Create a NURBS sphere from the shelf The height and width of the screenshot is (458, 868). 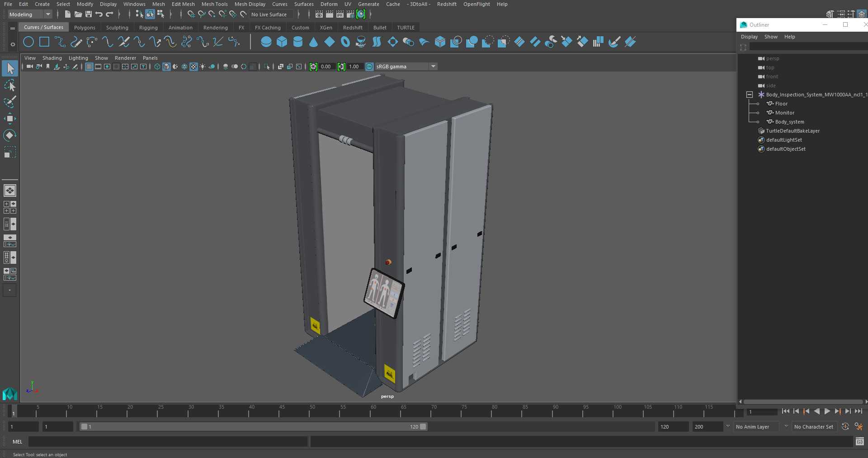[x=266, y=42]
